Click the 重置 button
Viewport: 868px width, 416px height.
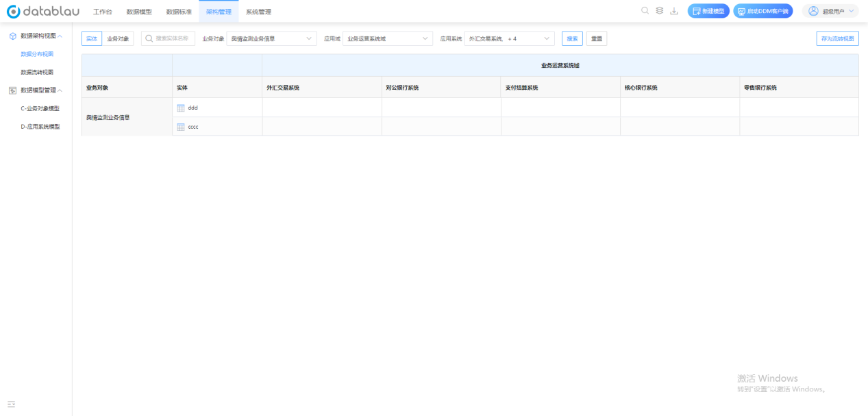tap(597, 39)
